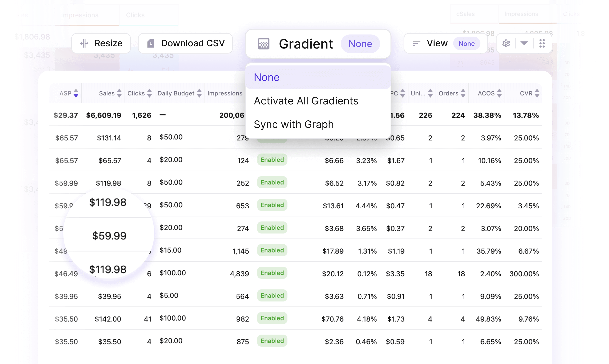Click the Download CSV button
Screen dimensions: 609x364
click(x=185, y=43)
